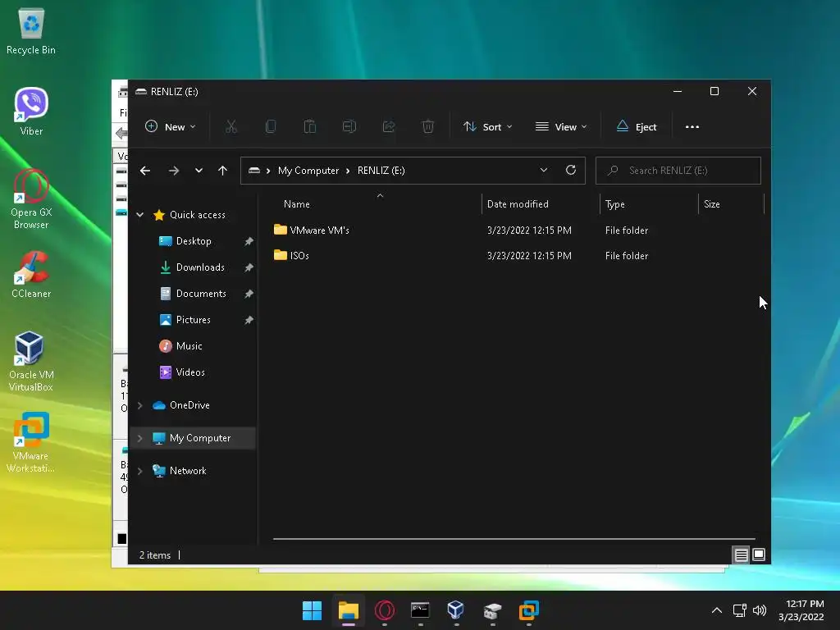The image size is (840, 630).
Task: Switch to Large icons view in status bar
Action: pyautogui.click(x=759, y=555)
